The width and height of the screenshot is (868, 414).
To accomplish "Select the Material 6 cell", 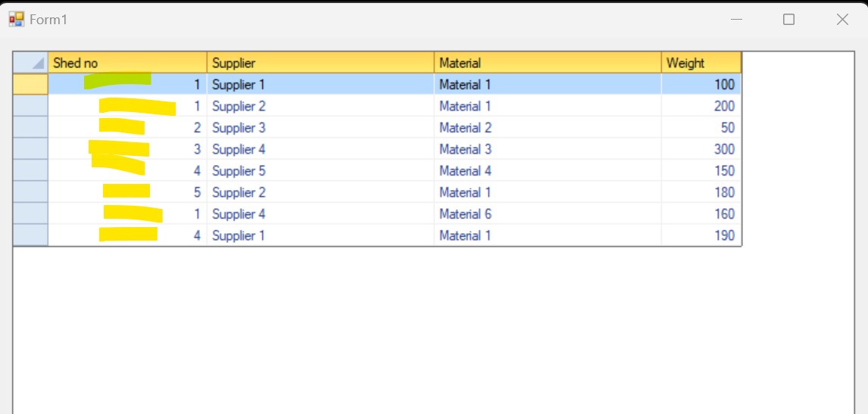I will [x=548, y=214].
